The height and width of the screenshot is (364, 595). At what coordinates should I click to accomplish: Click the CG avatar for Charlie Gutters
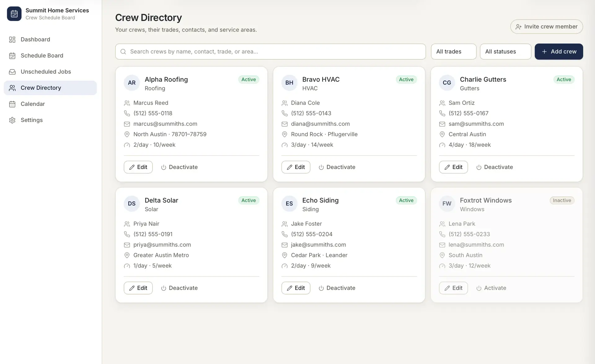447,83
